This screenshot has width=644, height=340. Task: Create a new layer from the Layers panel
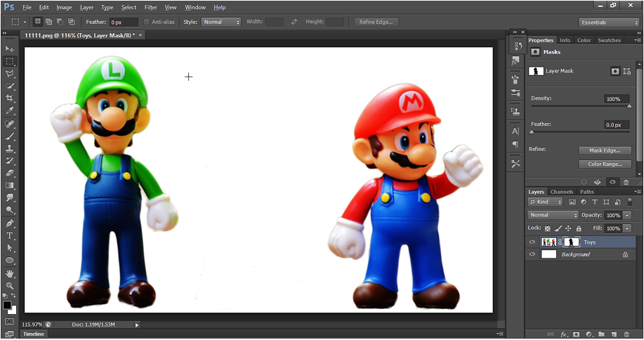[614, 334]
